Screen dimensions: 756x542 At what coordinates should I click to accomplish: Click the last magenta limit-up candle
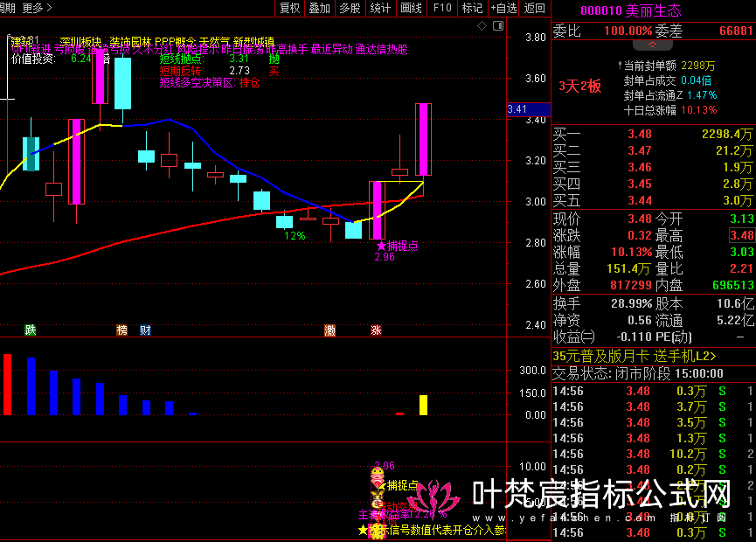423,139
